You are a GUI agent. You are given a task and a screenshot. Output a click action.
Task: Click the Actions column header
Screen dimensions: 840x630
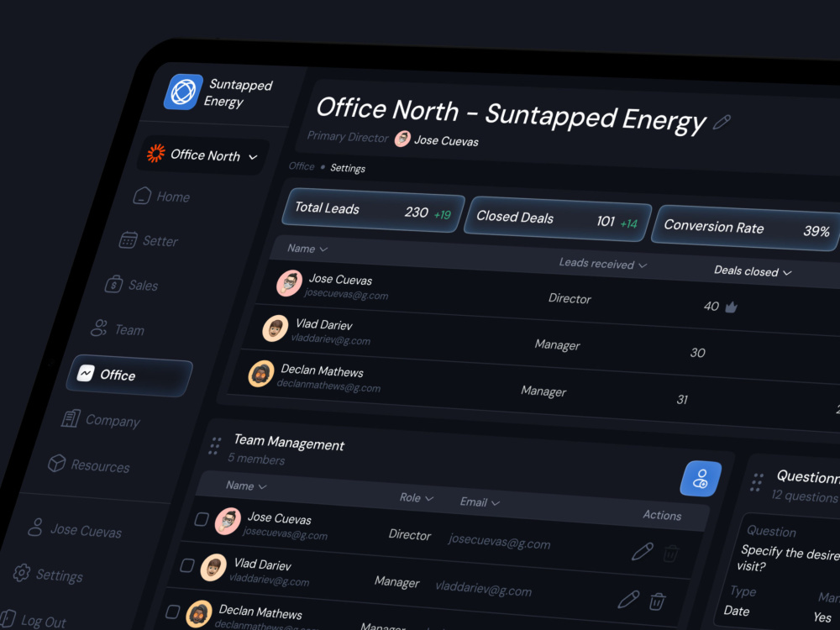coord(662,516)
